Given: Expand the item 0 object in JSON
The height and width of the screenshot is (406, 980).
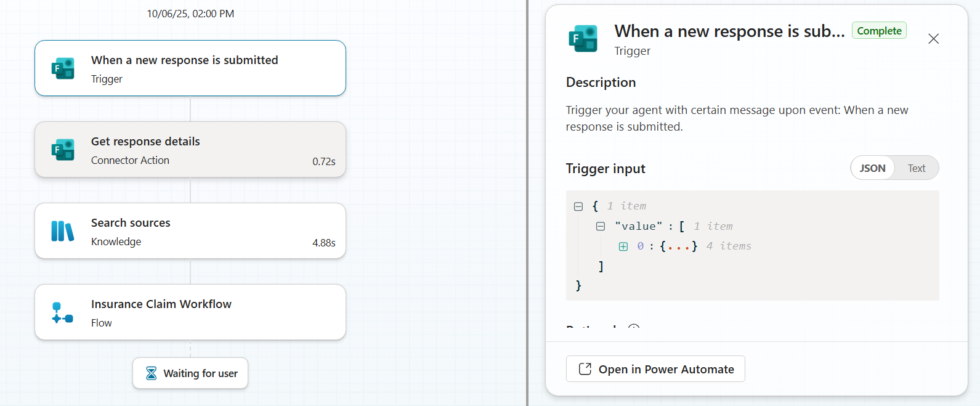Looking at the screenshot, I should pyautogui.click(x=623, y=246).
